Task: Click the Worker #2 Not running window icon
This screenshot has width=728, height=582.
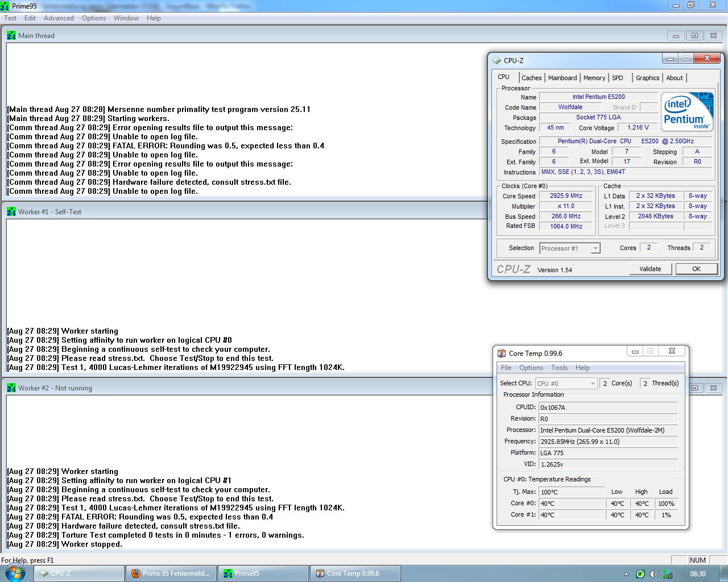Action: click(x=11, y=388)
